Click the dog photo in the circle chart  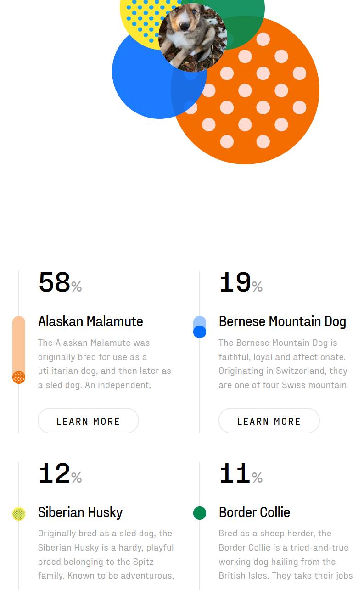pyautogui.click(x=193, y=38)
